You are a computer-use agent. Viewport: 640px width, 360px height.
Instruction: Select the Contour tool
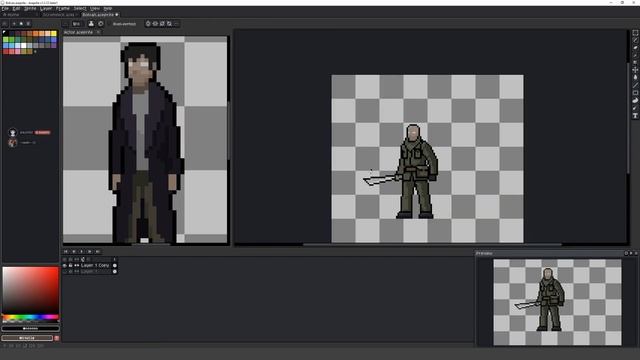click(635, 100)
